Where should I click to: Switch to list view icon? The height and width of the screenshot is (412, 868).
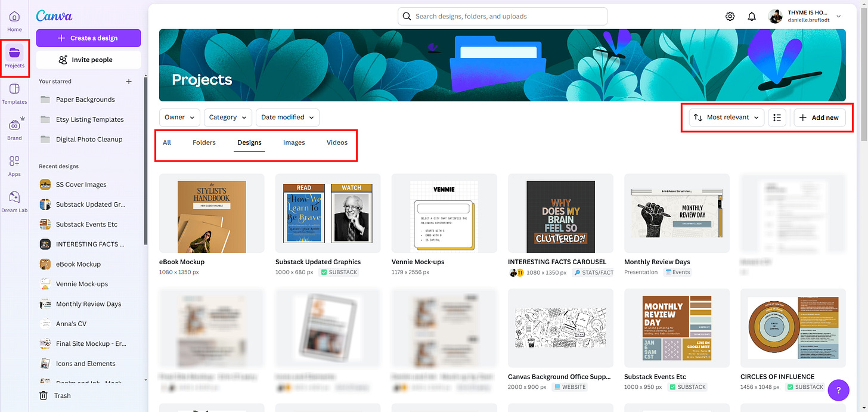point(777,117)
